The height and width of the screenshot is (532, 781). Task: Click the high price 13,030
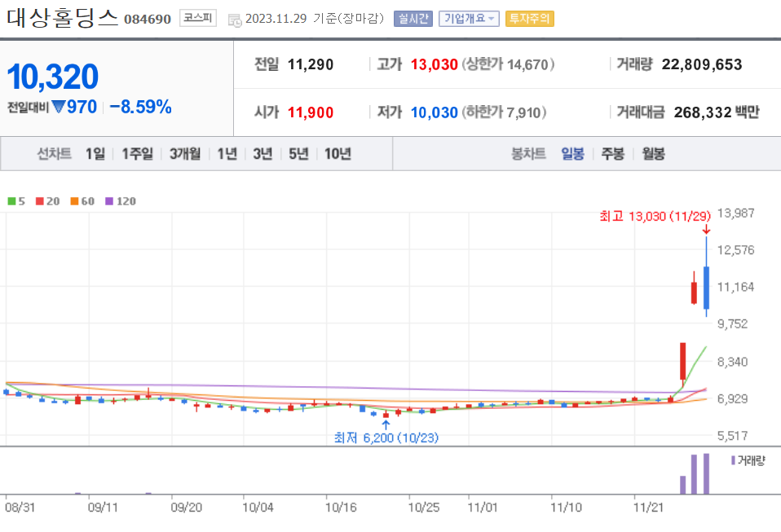434,64
